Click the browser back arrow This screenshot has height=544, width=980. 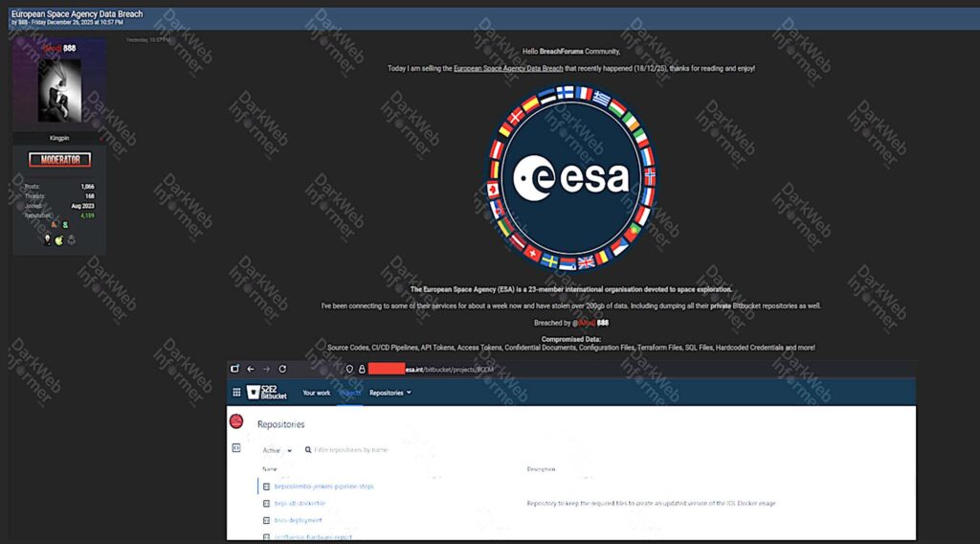pos(251,369)
